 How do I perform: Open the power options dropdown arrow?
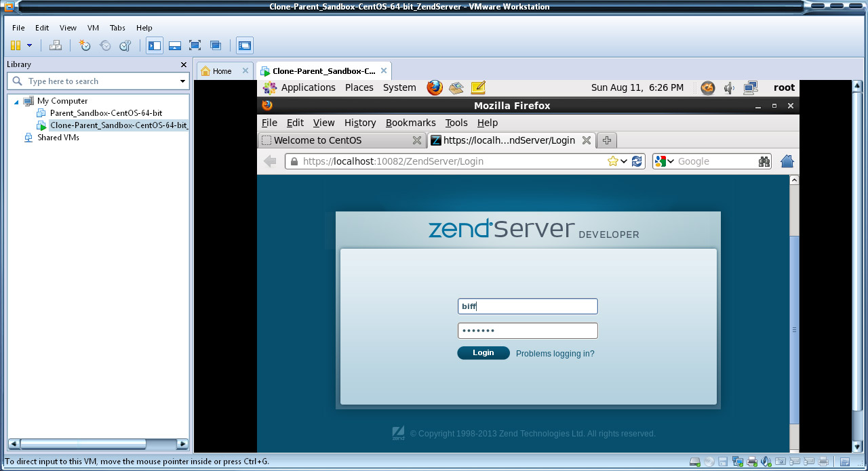click(29, 45)
